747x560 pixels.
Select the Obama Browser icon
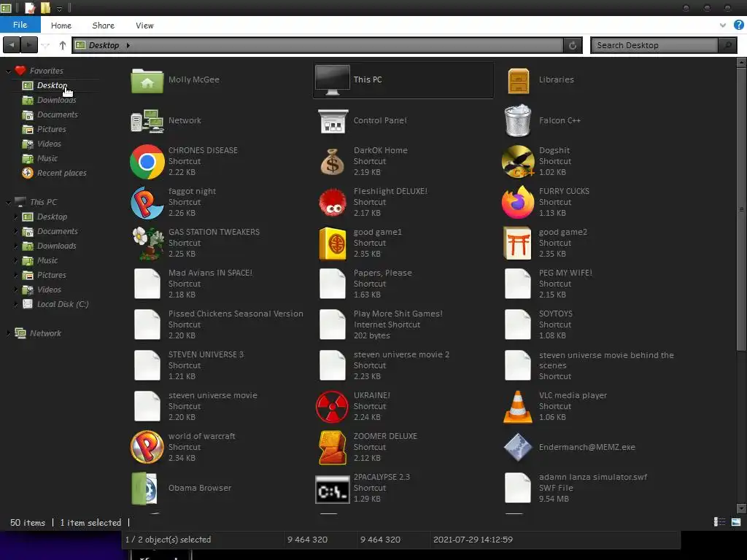tap(145, 489)
